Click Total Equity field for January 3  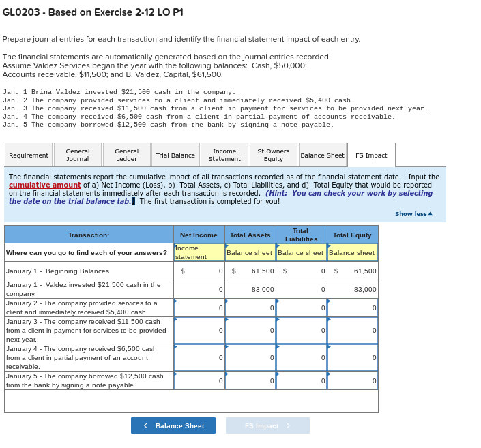pos(353,330)
